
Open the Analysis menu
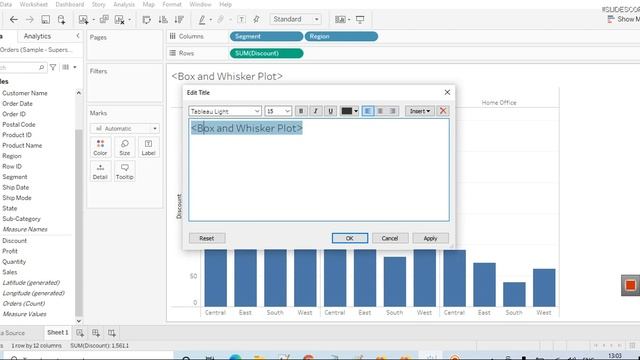point(124,4)
